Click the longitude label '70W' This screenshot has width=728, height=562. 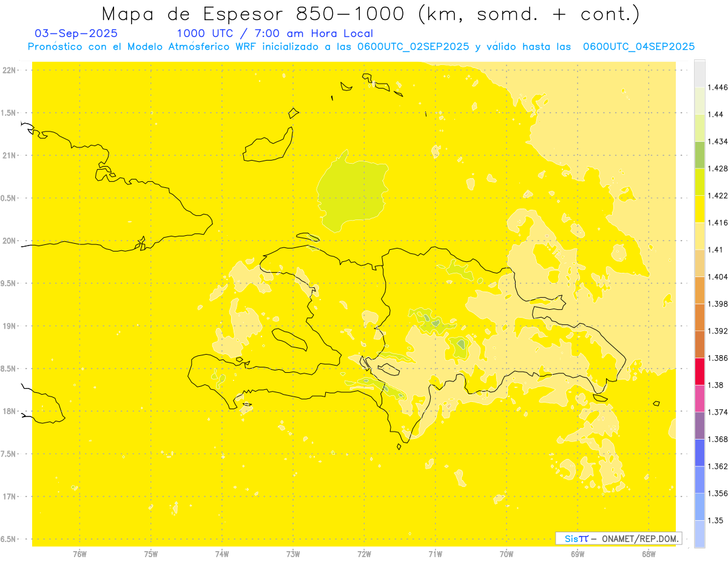(507, 554)
